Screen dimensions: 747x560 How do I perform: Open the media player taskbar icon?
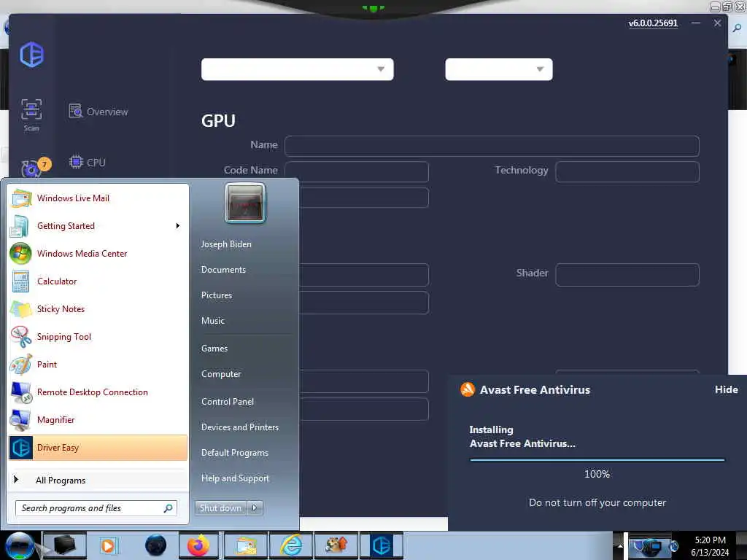[x=108, y=545]
